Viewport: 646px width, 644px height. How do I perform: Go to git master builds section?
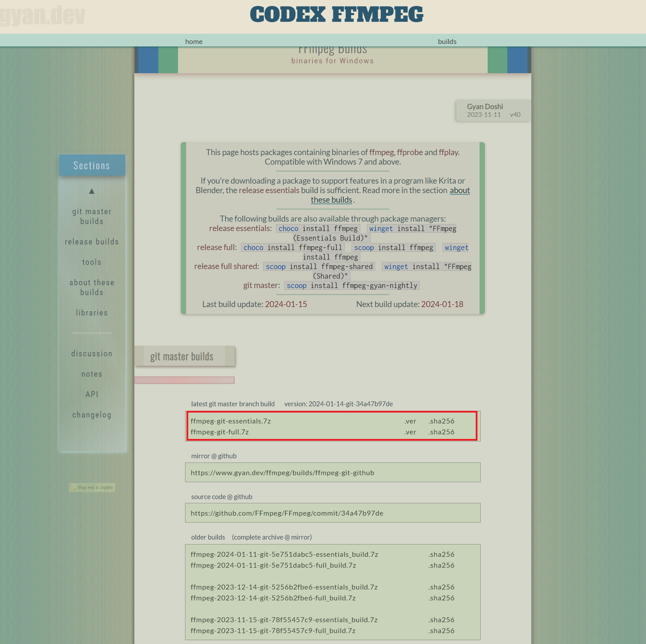tap(92, 216)
